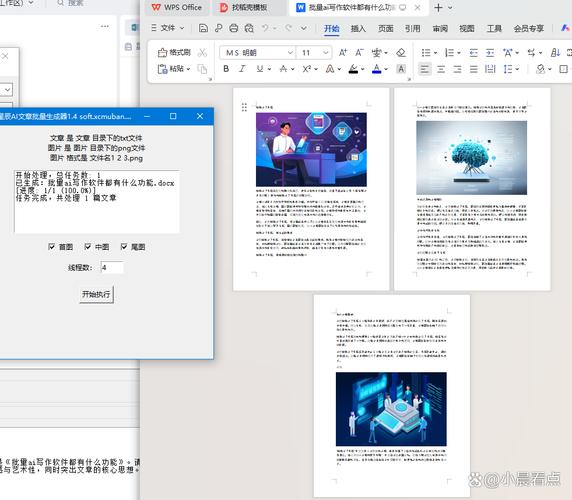Expand the 文件 menu dropdown
Viewport: 572px width, 500px height.
(x=168, y=28)
